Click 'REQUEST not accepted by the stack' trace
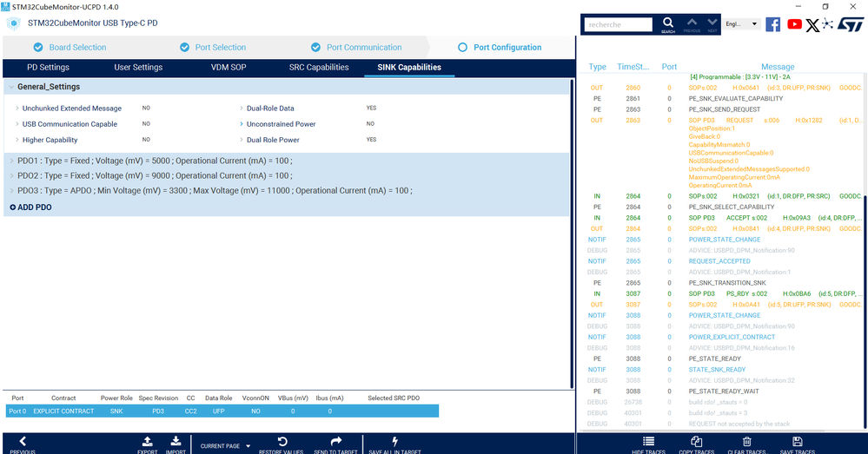868x454 pixels. coord(739,424)
